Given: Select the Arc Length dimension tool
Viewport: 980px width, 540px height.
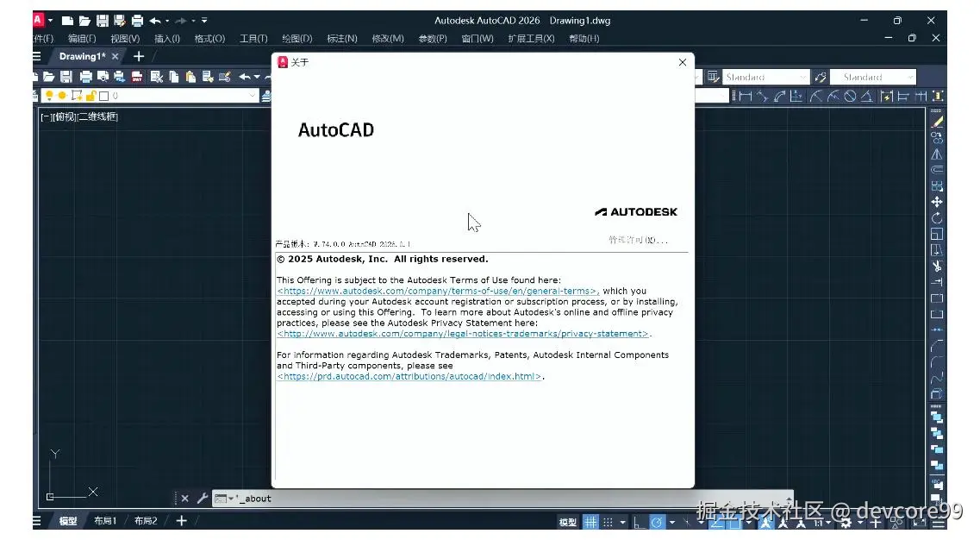Looking at the screenshot, I should tap(779, 96).
